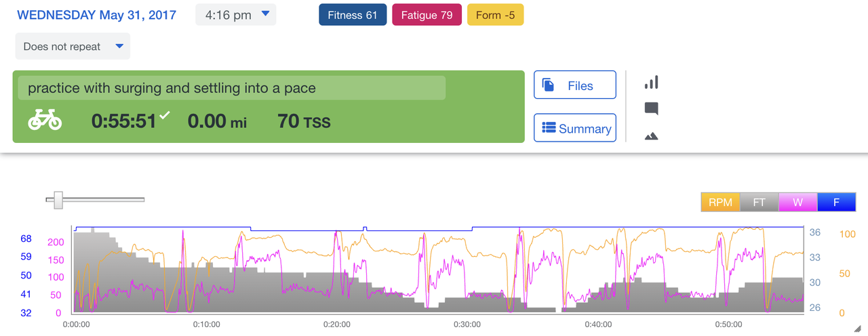The height and width of the screenshot is (336, 868).
Task: Open the 4:16 pm time dropdown
Action: pyautogui.click(x=235, y=14)
